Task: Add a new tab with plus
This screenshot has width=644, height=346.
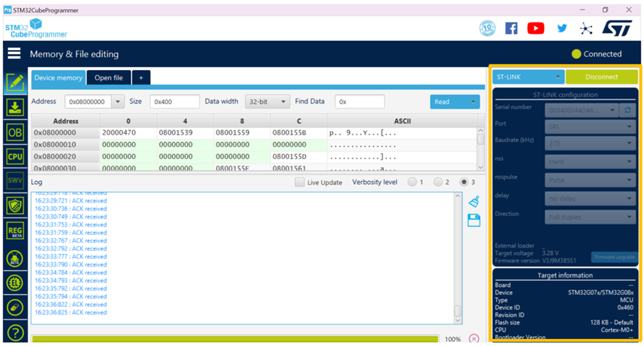Action: [x=141, y=77]
